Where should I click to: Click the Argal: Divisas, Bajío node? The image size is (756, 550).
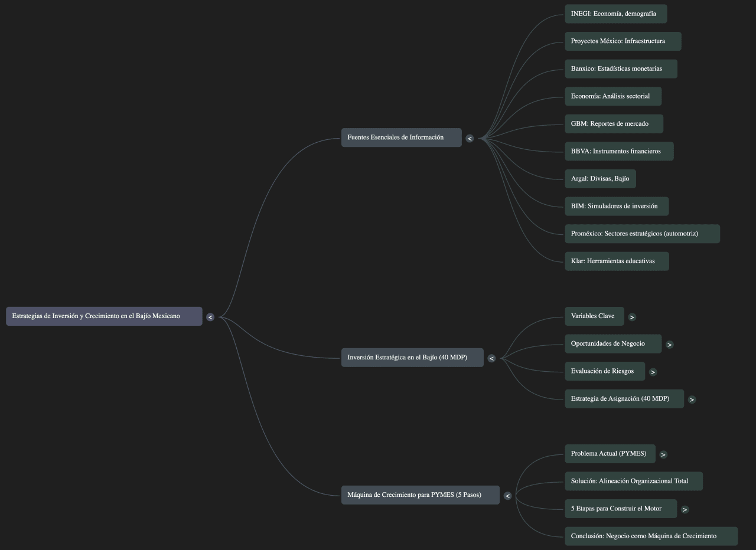[x=600, y=179]
